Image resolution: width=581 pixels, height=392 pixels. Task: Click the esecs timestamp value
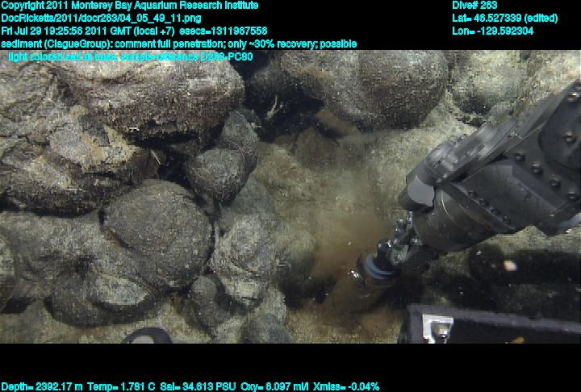223,31
